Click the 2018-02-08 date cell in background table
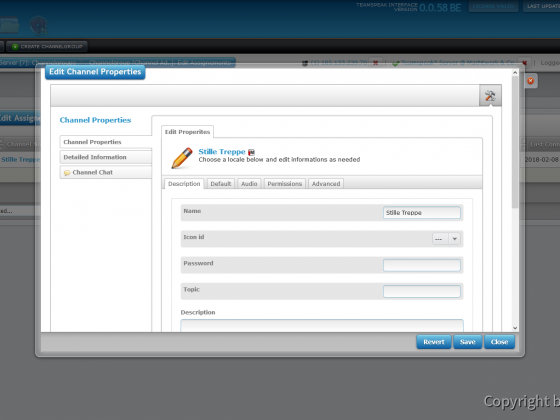Screen dimensions: 560x420 point(541,159)
